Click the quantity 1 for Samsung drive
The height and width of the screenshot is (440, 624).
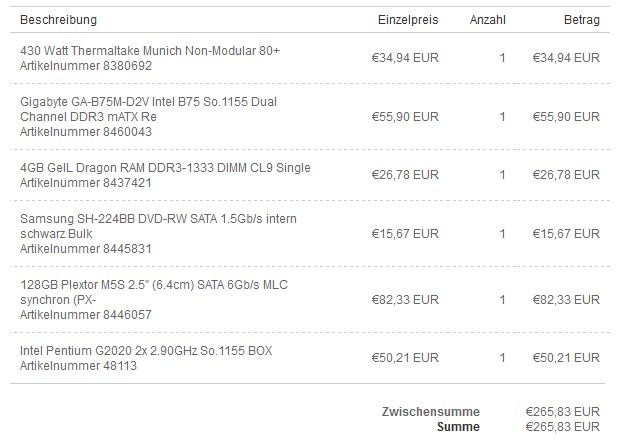tap(502, 234)
